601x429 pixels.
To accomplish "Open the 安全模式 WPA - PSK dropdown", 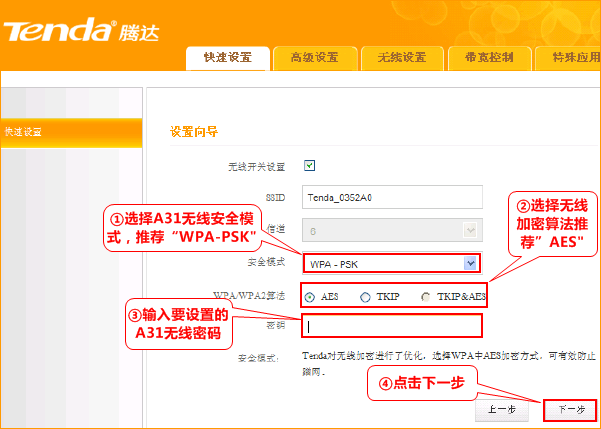I will click(x=392, y=263).
